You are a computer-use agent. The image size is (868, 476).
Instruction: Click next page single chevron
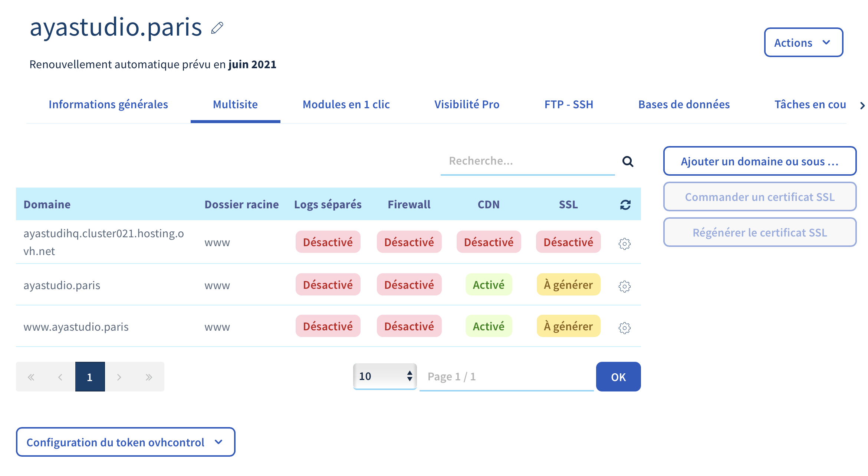point(119,377)
